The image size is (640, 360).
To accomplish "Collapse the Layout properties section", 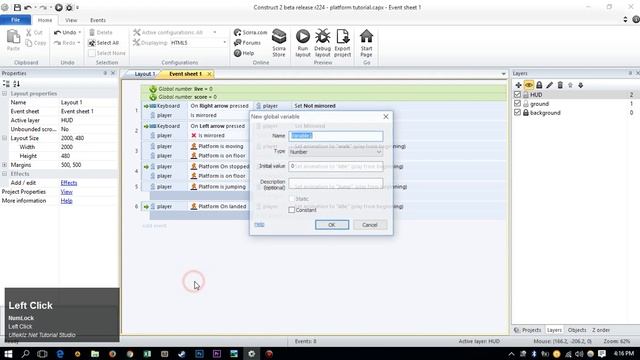I will (4, 93).
